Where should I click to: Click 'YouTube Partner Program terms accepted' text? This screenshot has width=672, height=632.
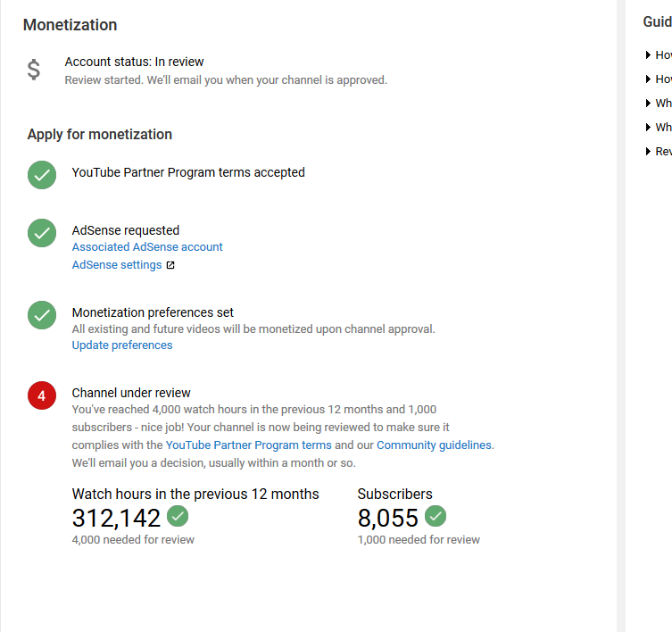(x=188, y=172)
